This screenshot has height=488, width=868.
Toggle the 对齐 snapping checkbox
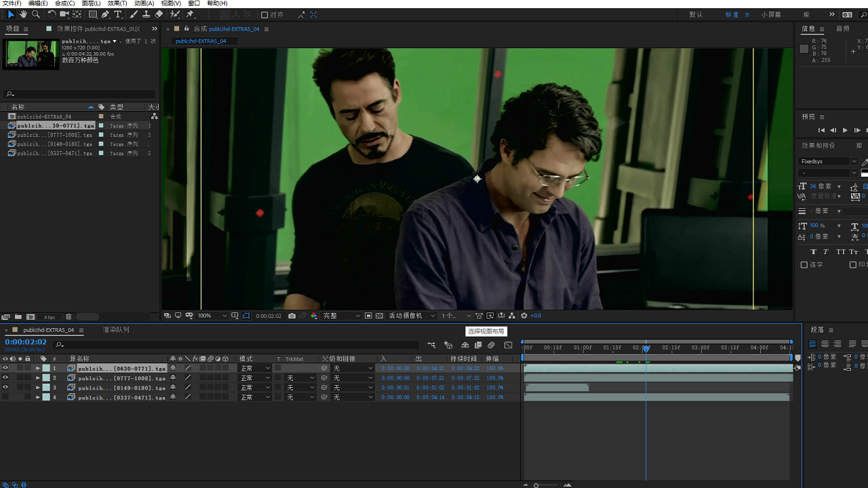[265, 15]
